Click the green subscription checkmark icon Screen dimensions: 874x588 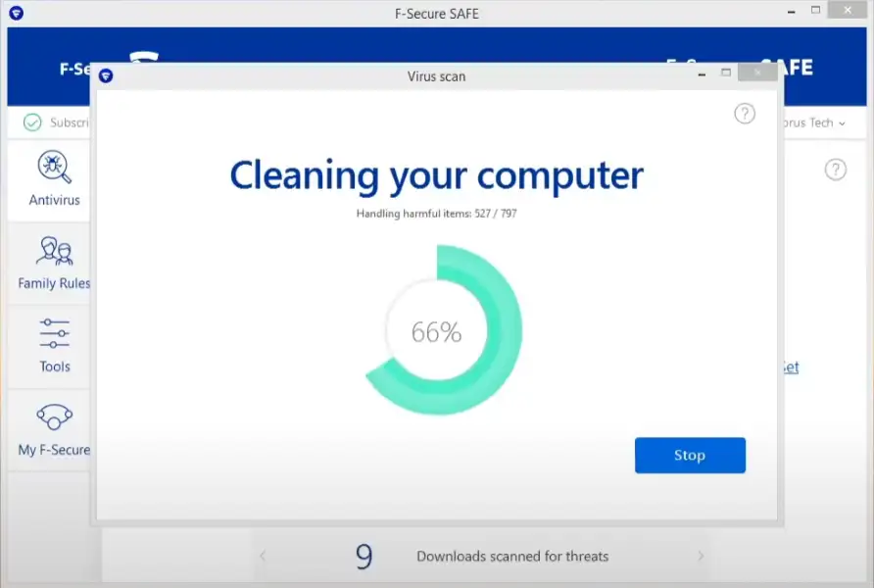[32, 122]
